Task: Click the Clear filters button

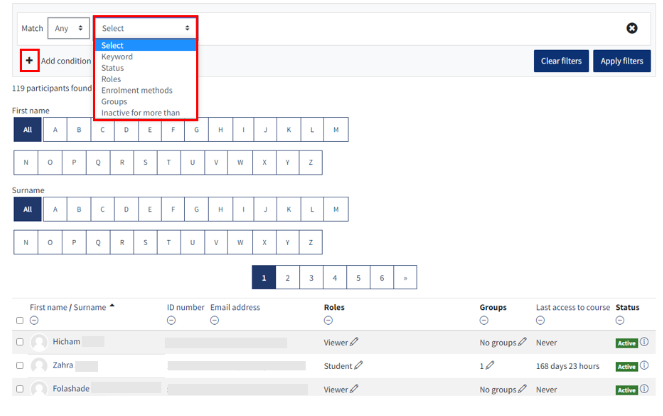Action: click(561, 61)
